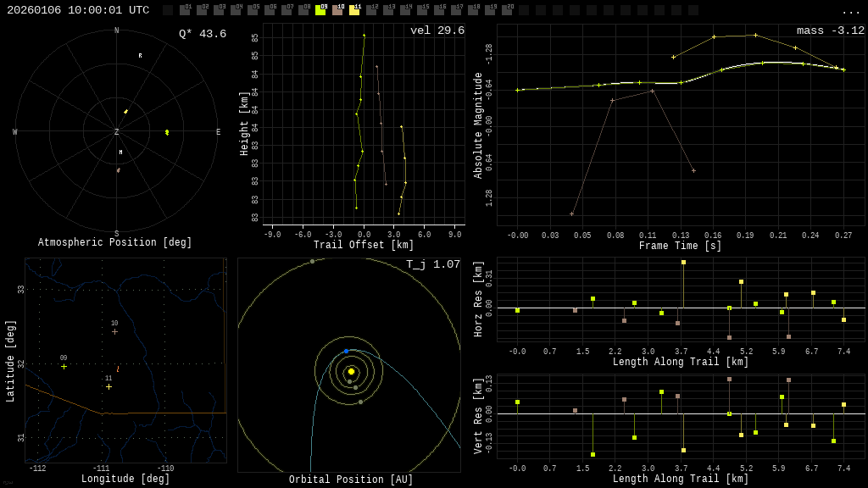Click station 11 cross marker on map
The image size is (868, 488).
tap(108, 386)
